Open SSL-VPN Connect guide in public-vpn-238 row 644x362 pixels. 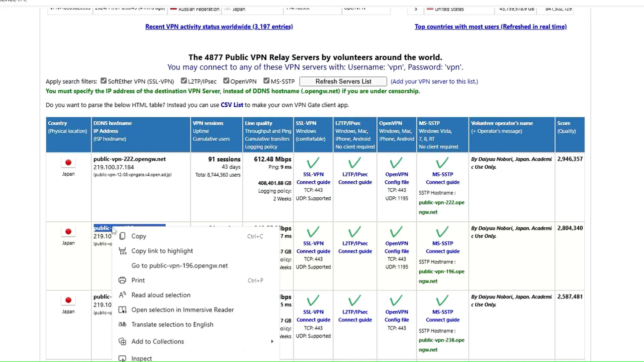point(313,320)
